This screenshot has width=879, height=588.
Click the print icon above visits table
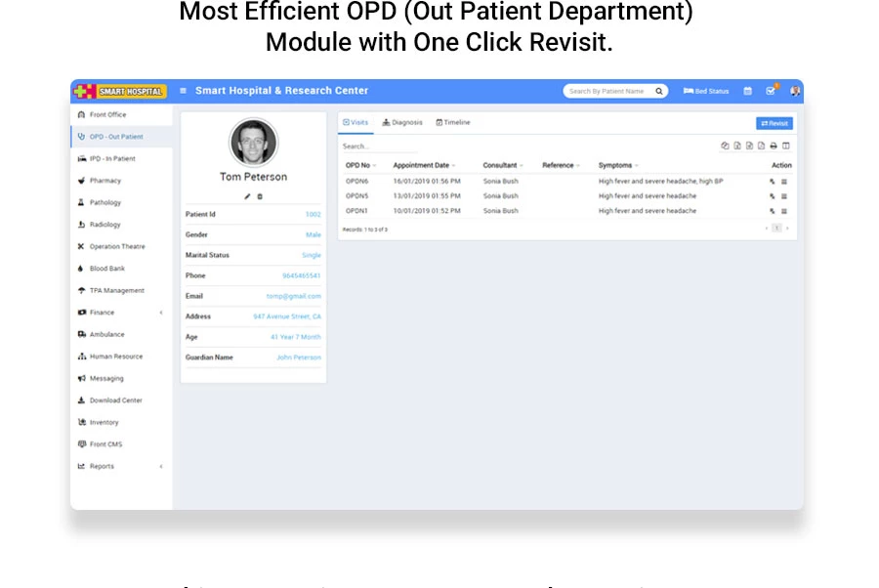(774, 146)
